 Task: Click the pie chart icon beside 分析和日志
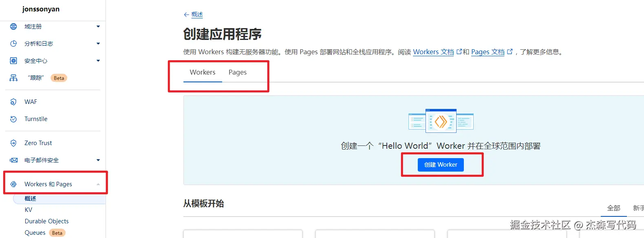(13, 44)
